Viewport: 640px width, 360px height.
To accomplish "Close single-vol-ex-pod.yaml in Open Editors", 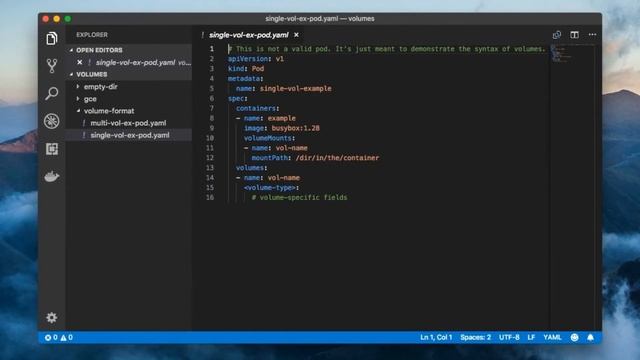I will point(80,62).
